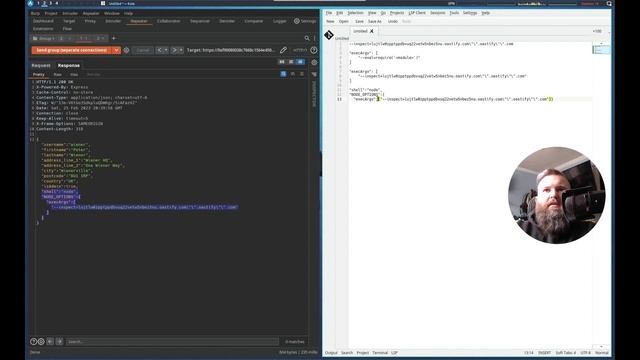Switch to top-bottom layout icon
This screenshot has width=640, height=360.
(x=291, y=62)
